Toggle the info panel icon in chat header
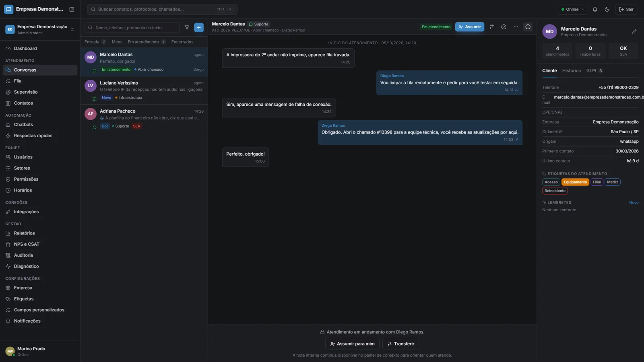The width and height of the screenshot is (644, 362). tap(528, 27)
